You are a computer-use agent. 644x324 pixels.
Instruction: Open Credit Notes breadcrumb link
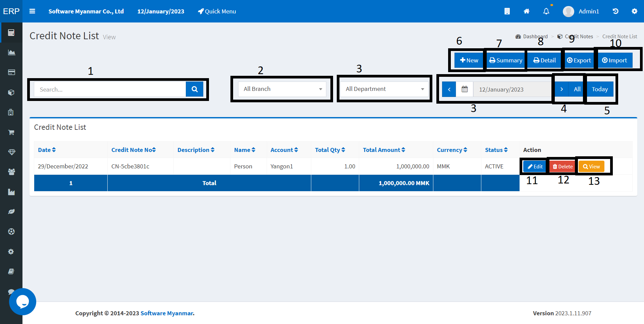pos(575,37)
